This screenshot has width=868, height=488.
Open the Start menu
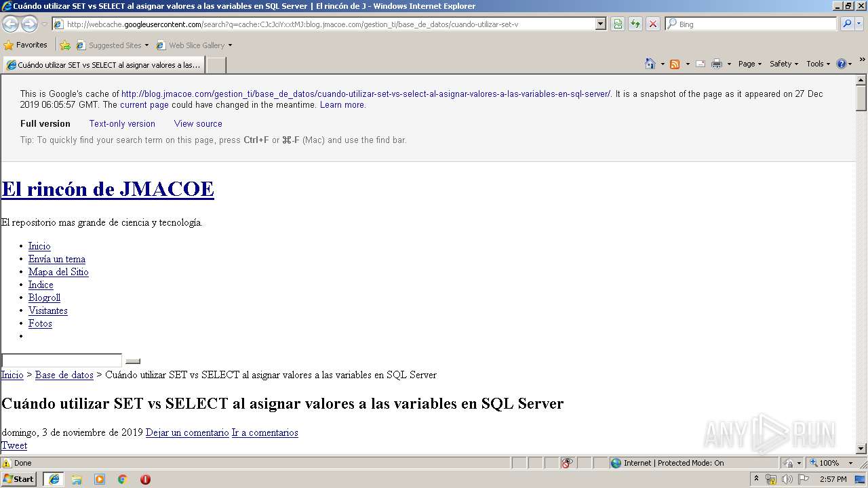point(19,479)
